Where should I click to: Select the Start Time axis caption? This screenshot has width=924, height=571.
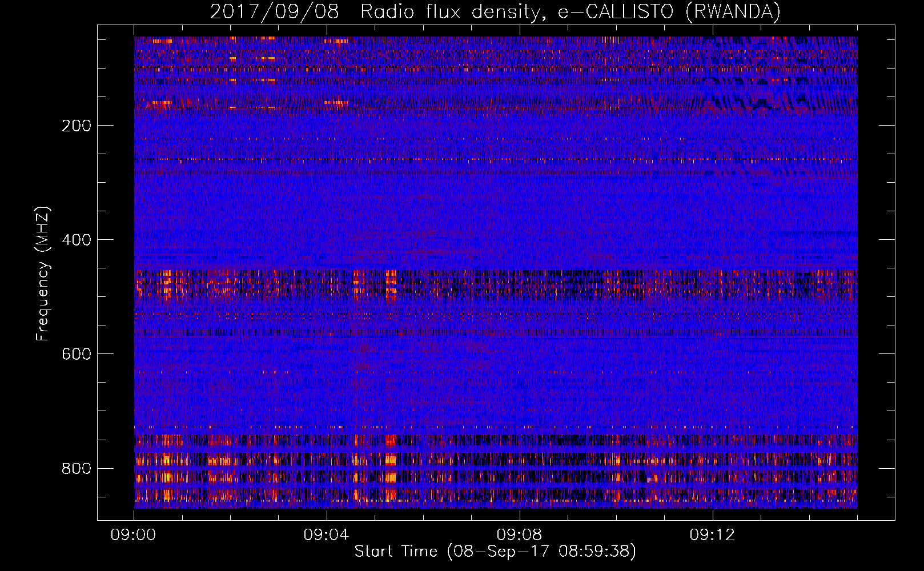495,552
